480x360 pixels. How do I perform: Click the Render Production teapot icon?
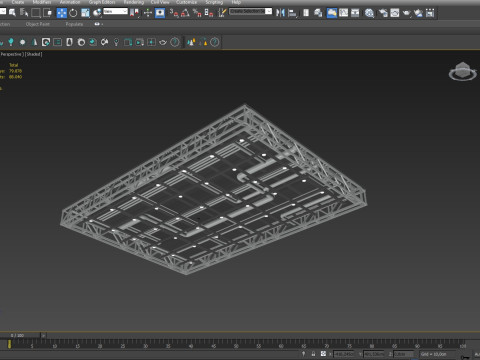[407, 13]
